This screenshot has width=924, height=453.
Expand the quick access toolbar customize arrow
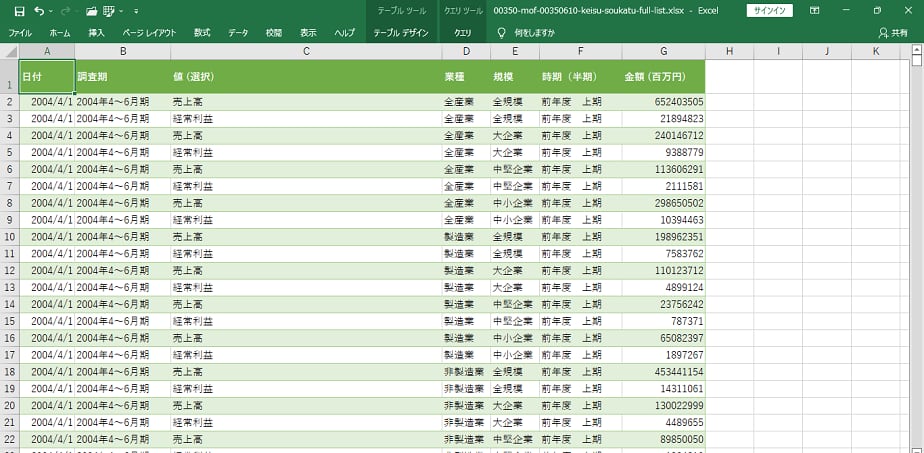point(136,10)
